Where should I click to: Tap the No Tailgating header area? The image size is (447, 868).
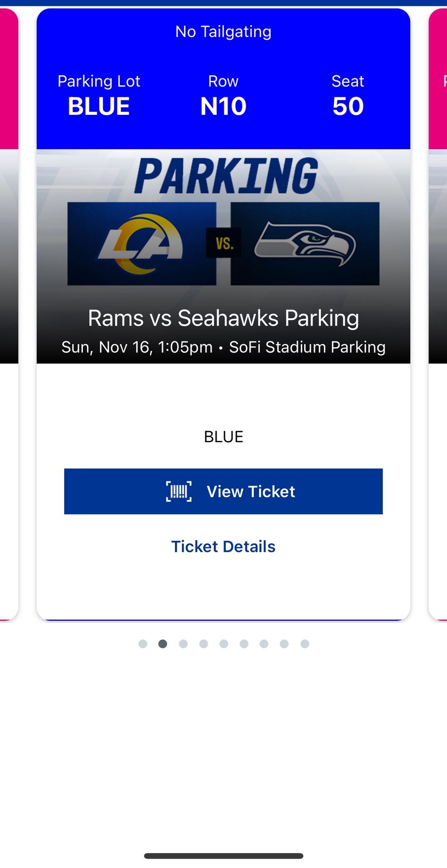pos(223,31)
